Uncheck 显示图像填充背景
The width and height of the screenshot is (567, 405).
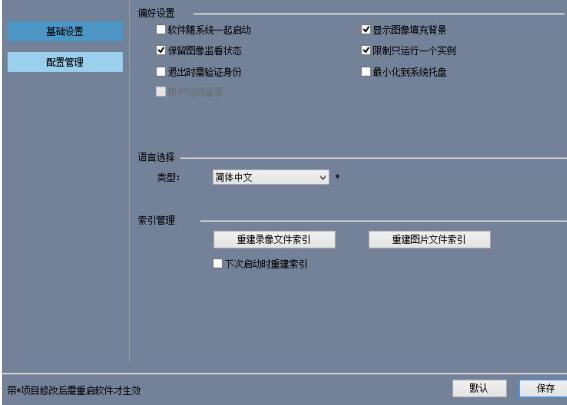pos(366,29)
